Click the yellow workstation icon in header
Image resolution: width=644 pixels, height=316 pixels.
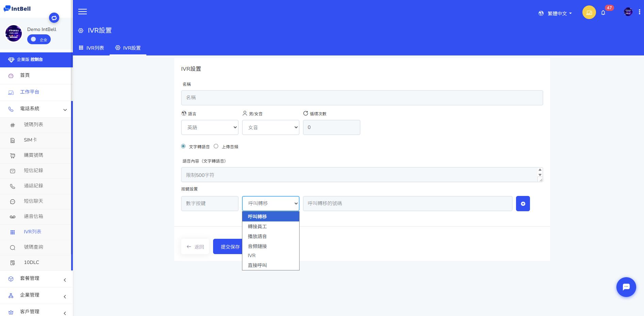pyautogui.click(x=589, y=13)
